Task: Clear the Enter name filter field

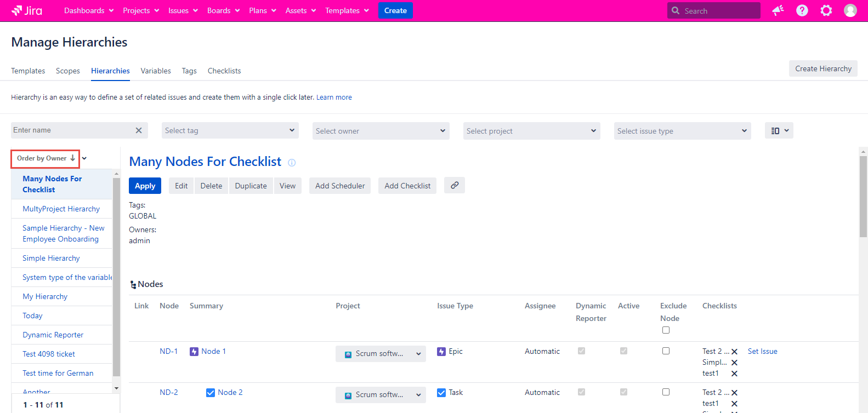Action: point(139,130)
